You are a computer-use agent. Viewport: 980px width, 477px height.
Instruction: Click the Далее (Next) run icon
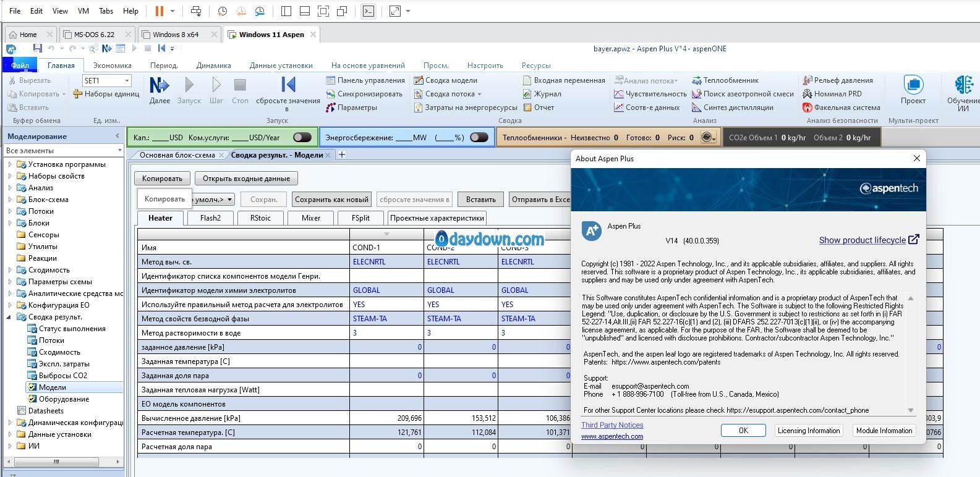(x=160, y=85)
